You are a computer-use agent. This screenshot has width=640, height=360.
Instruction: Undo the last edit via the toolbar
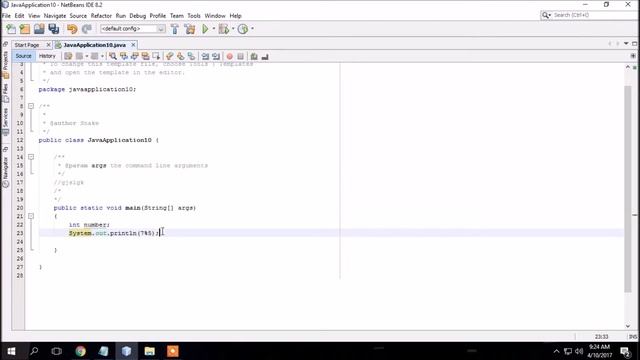point(72,29)
